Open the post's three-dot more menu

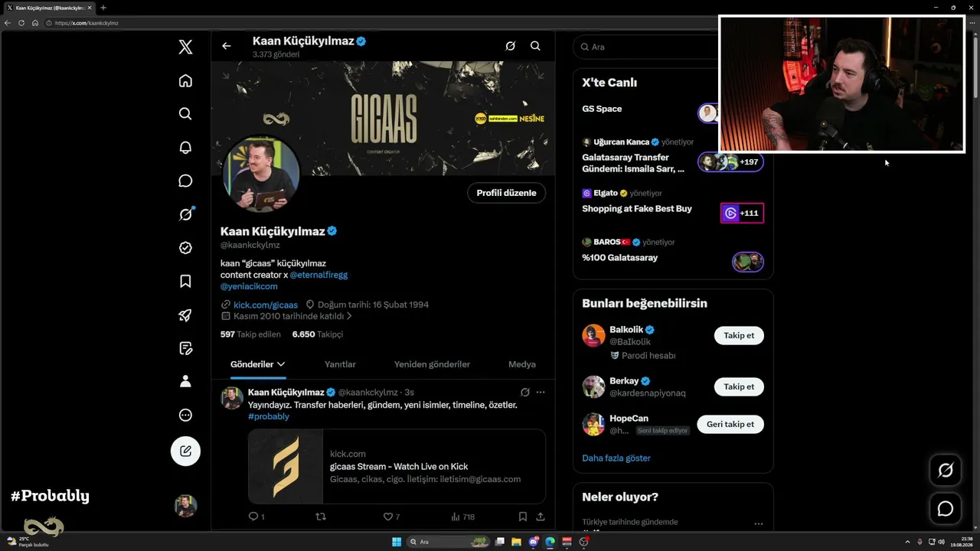(541, 393)
